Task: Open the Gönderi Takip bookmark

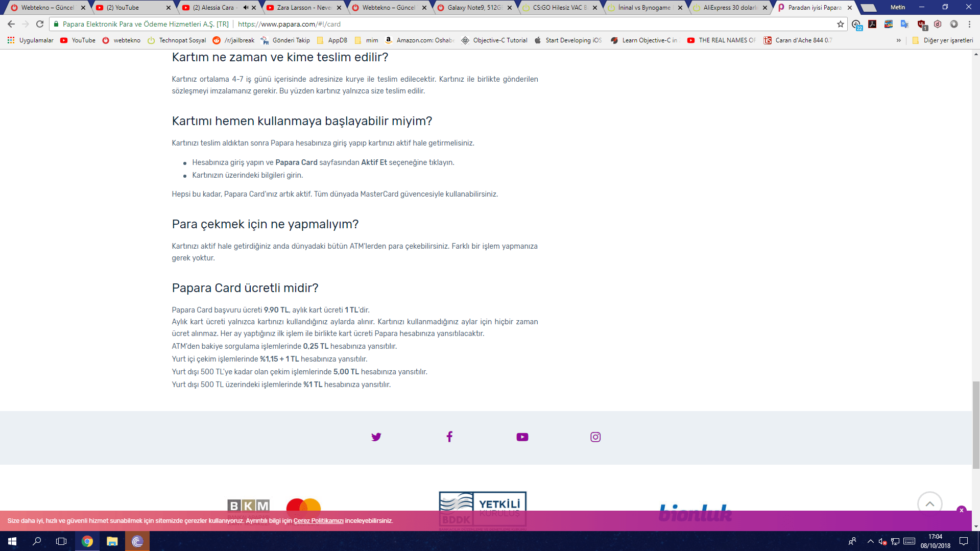Action: (285, 40)
